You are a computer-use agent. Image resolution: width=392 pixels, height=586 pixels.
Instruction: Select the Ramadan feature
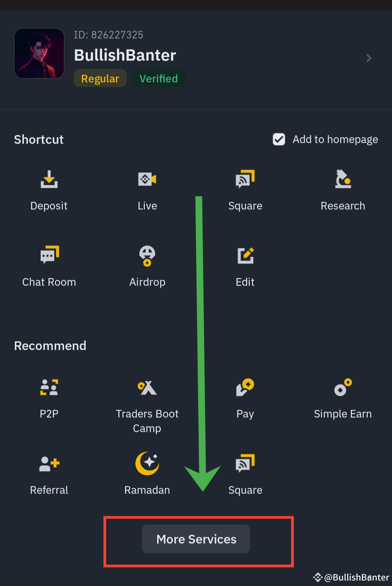(147, 474)
